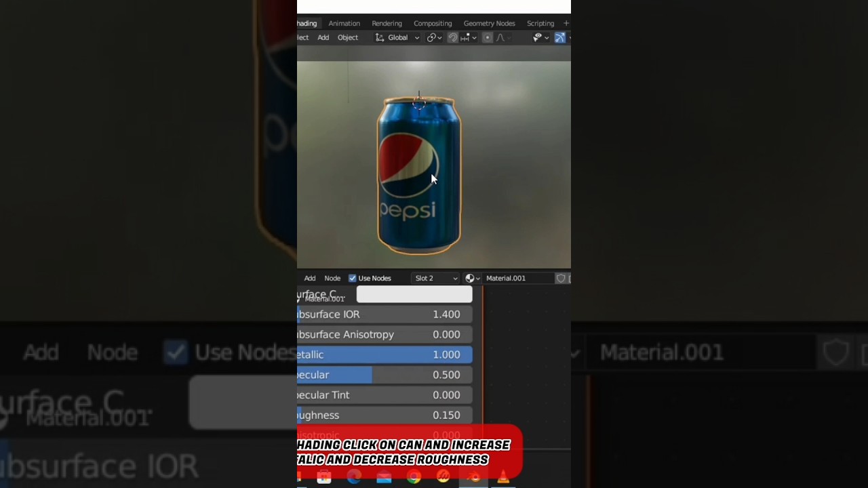This screenshot has height=488, width=868.
Task: Click the Specular Tint 0.000 slider
Action: pos(384,394)
